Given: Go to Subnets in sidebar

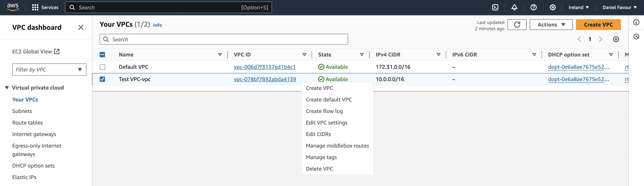Looking at the screenshot, I should (22, 111).
